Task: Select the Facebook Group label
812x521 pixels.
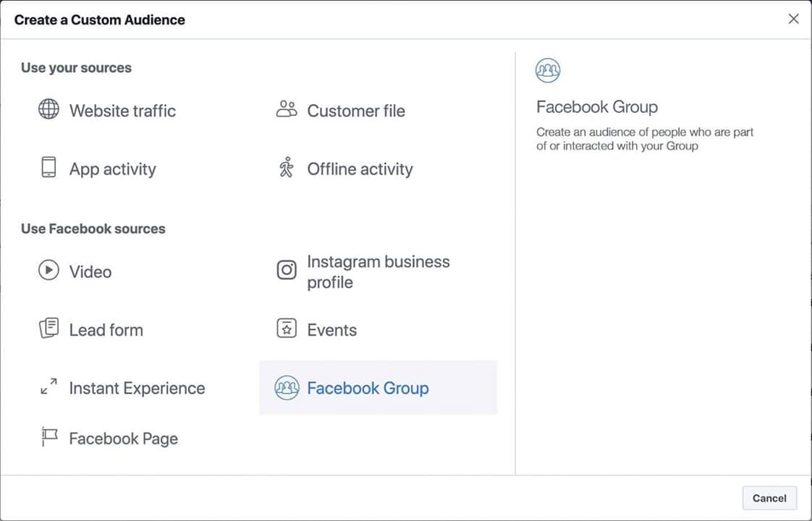Action: [368, 388]
